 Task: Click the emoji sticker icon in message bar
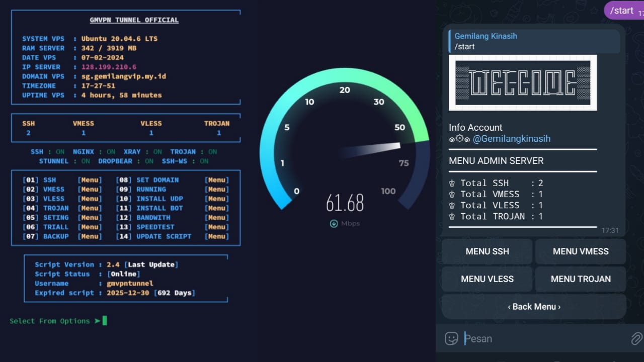451,338
